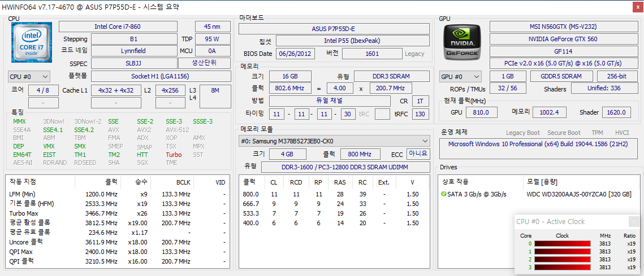Click the GF114 GPU codename field
The height and width of the screenshot is (276, 644).
pos(563,51)
